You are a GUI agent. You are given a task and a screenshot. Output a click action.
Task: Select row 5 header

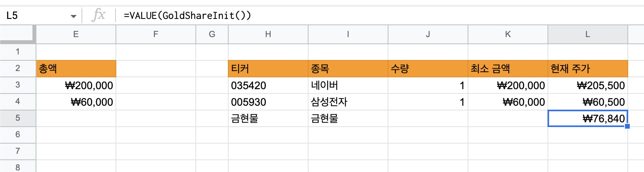coord(18,118)
